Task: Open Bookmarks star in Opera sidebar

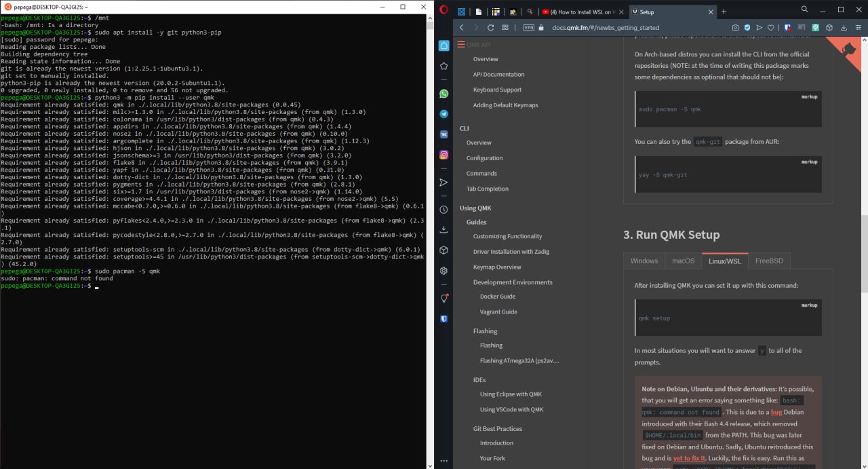Action: click(x=443, y=66)
